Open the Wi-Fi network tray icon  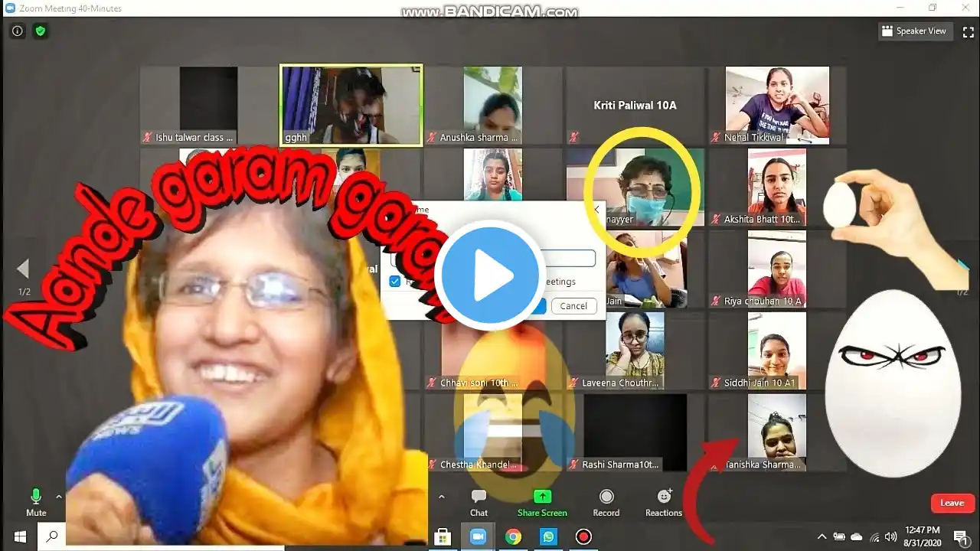click(874, 536)
